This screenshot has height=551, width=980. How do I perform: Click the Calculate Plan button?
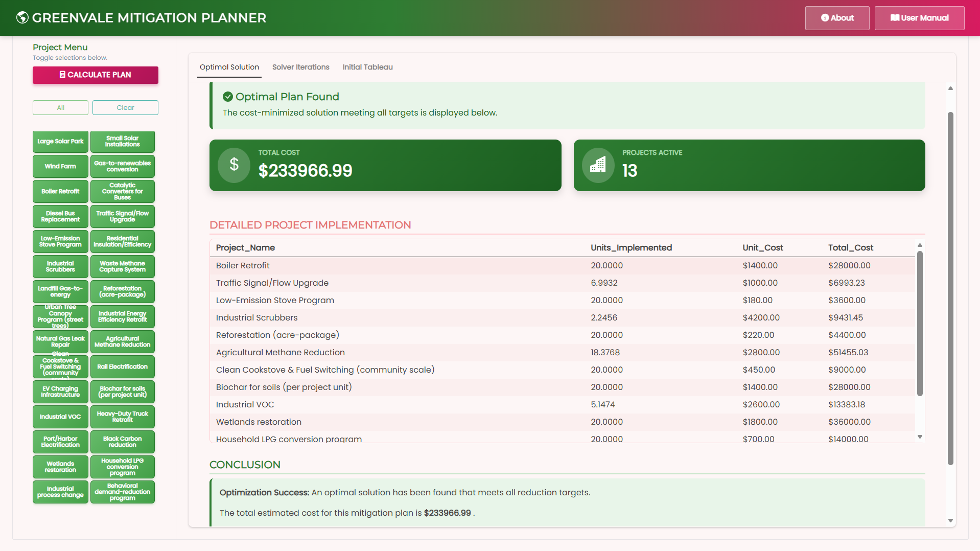pyautogui.click(x=95, y=75)
